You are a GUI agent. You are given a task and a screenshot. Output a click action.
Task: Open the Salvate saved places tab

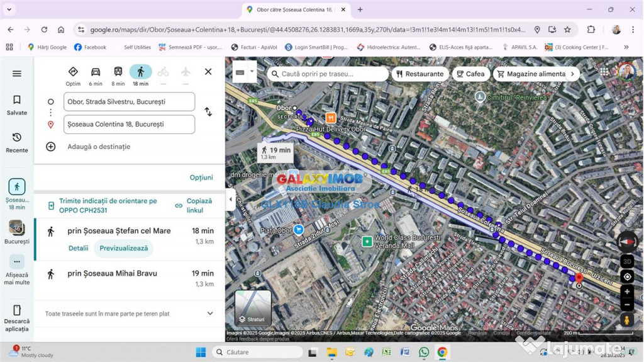pyautogui.click(x=17, y=105)
